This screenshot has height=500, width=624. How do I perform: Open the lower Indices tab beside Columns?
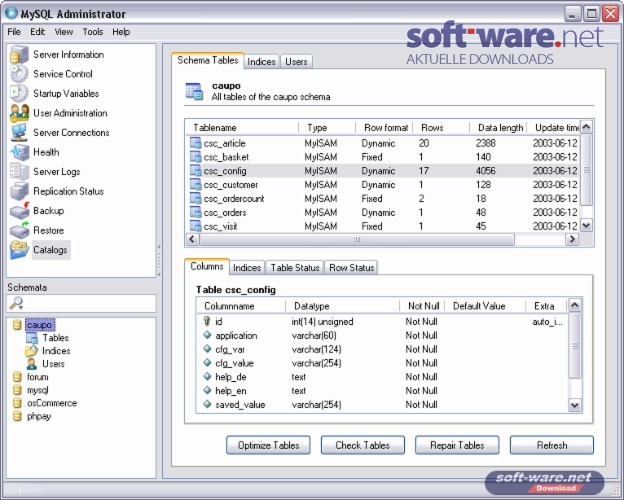pos(247,268)
